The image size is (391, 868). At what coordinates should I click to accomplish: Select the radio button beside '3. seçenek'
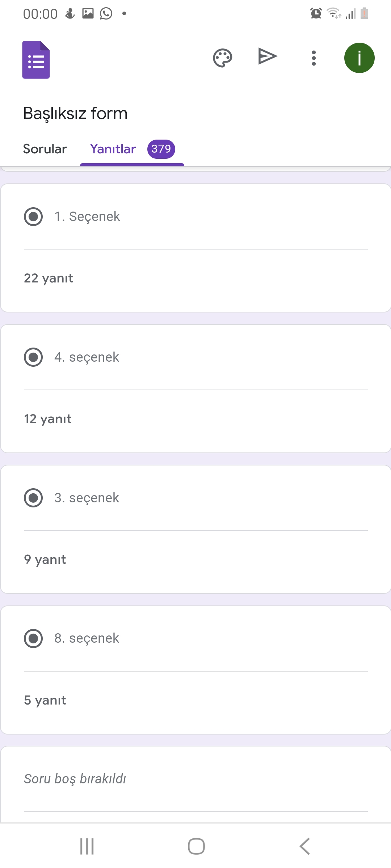[33, 498]
